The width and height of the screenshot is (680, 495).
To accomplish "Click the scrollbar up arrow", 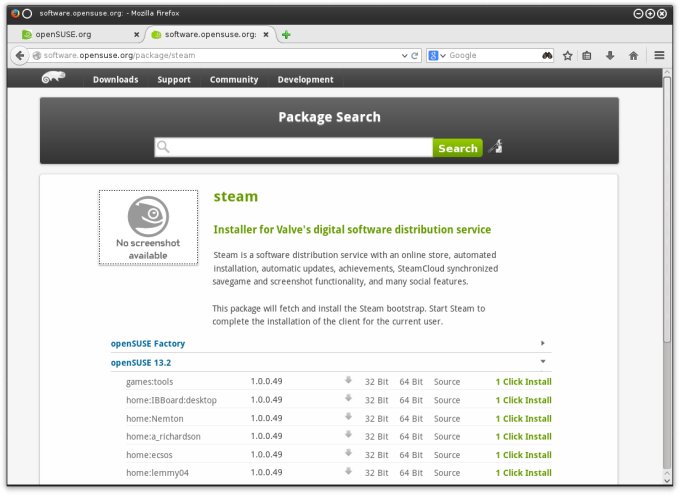I will pyautogui.click(x=667, y=73).
